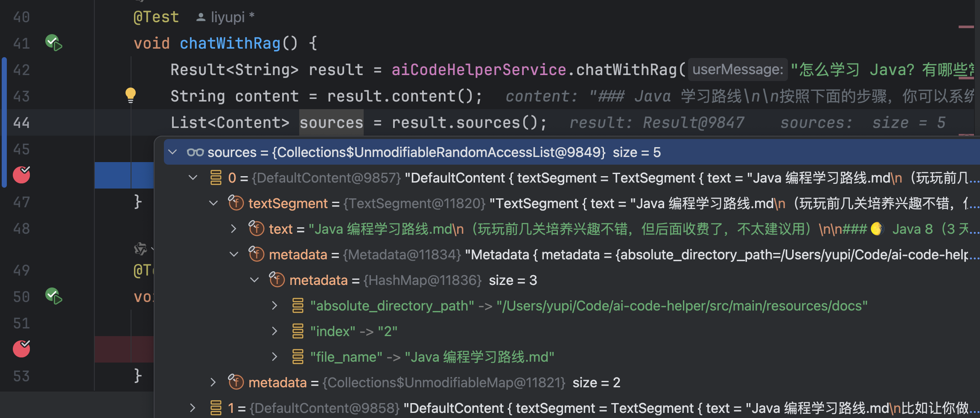Click the chatWithRag method name
The image size is (980, 418).
230,43
